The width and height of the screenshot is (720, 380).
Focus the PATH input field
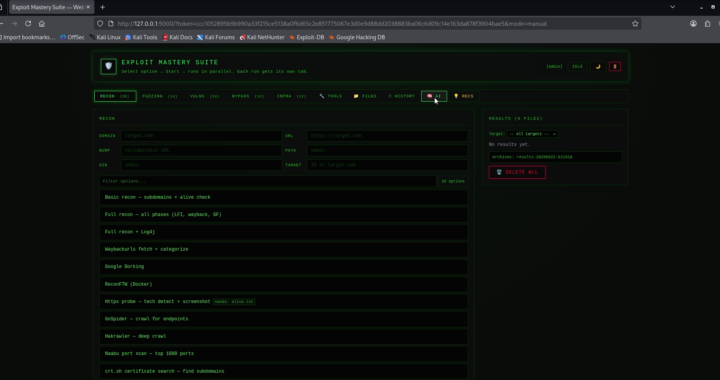click(x=387, y=151)
